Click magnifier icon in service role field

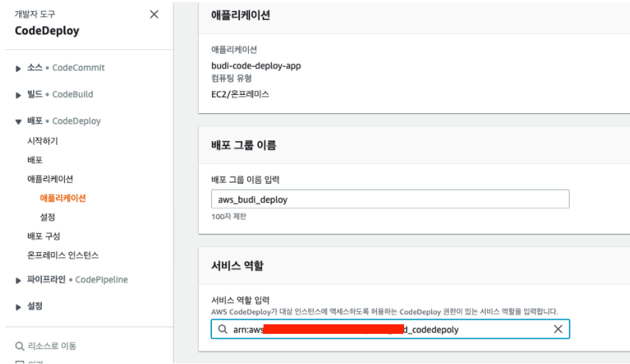click(x=222, y=329)
